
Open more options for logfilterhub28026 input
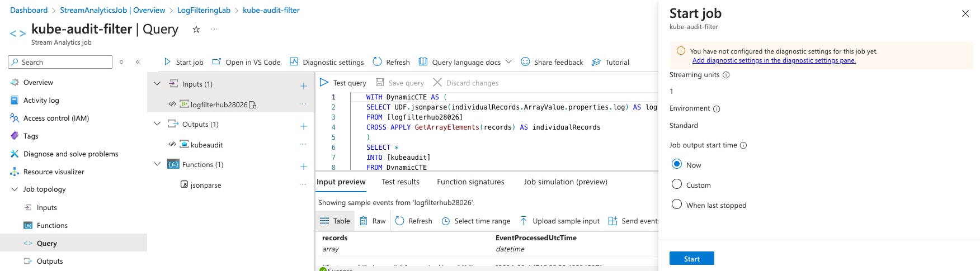pos(303,104)
